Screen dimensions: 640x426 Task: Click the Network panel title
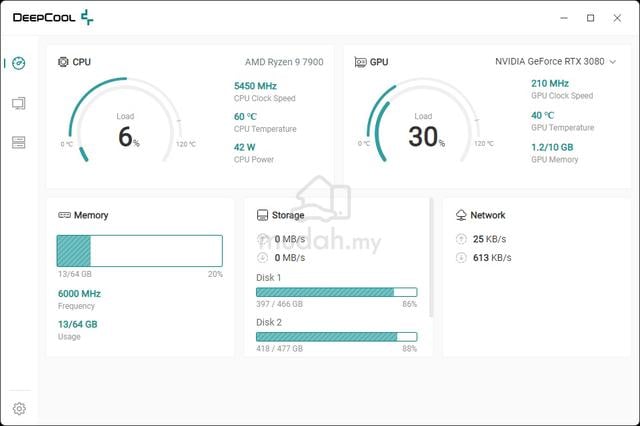coord(488,215)
